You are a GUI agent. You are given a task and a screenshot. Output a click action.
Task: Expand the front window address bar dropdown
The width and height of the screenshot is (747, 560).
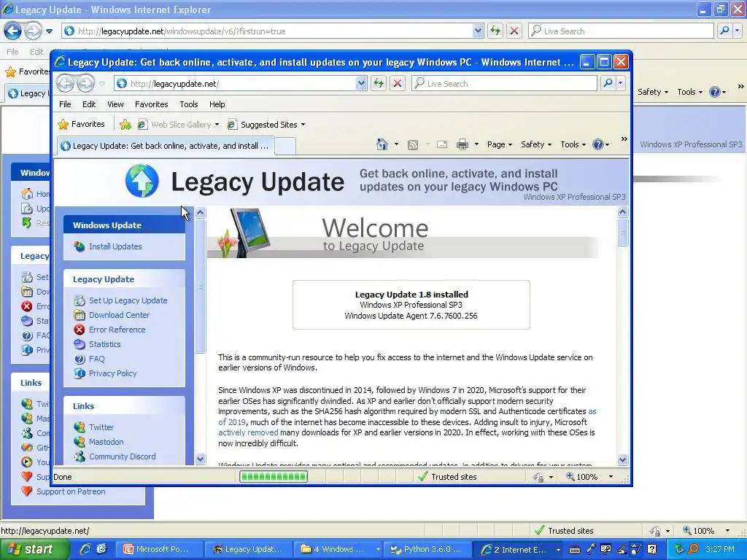361,83
